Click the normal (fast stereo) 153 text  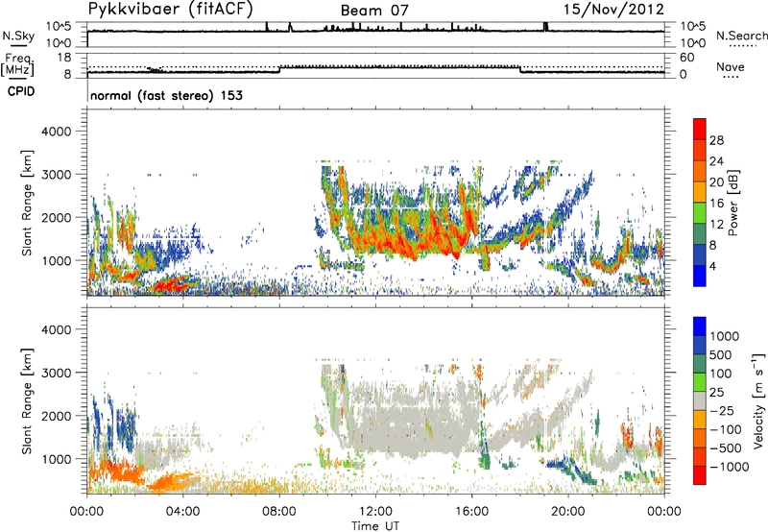pyautogui.click(x=166, y=95)
